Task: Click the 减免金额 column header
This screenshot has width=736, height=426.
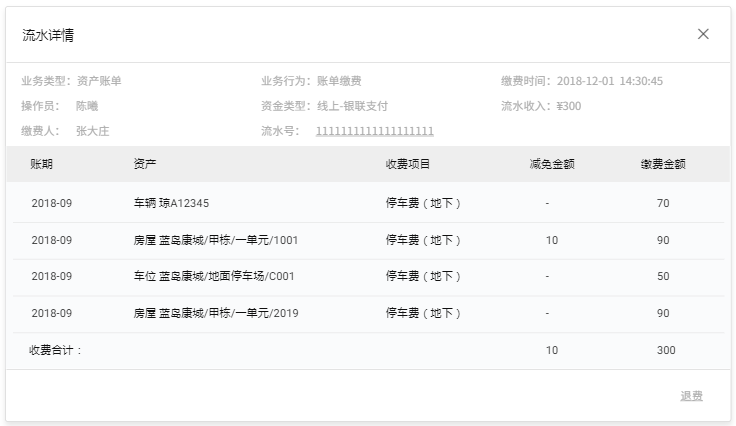Action: (552, 164)
